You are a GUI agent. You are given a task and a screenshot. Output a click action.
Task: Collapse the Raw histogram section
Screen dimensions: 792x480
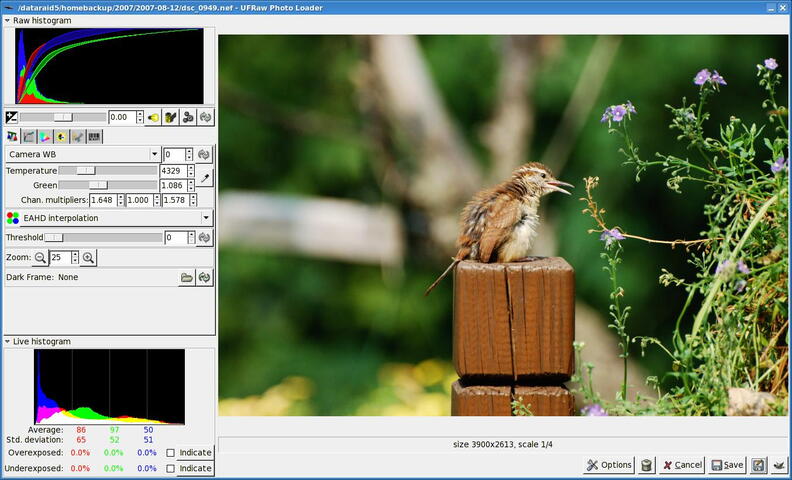click(8, 20)
